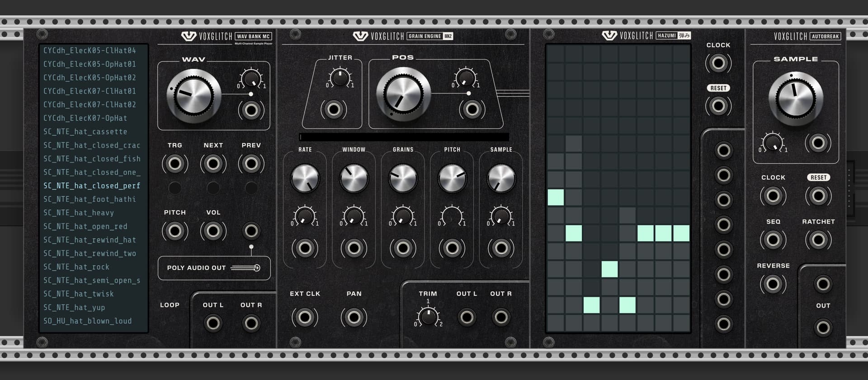Click the TRIM knob
Screen dimensions: 868x380
(x=428, y=316)
